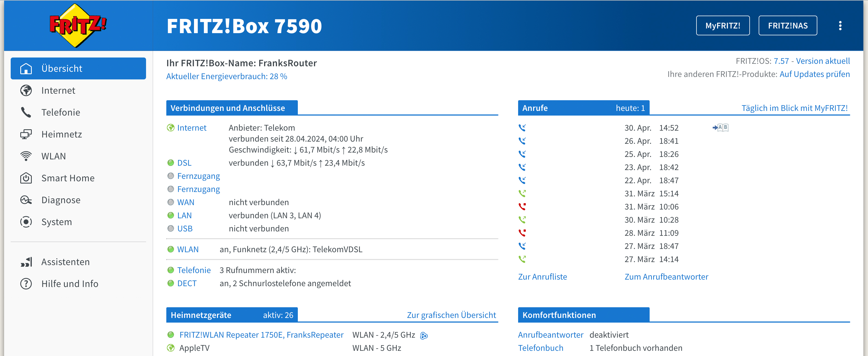Open the Internet menu in sidebar
Image resolution: width=868 pixels, height=356 pixels.
tap(78, 90)
